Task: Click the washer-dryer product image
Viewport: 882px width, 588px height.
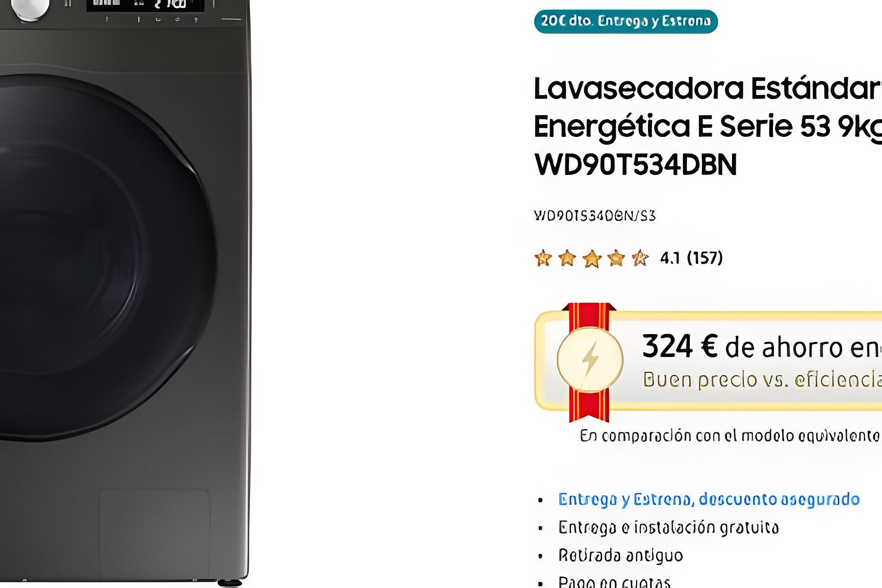Action: click(124, 291)
